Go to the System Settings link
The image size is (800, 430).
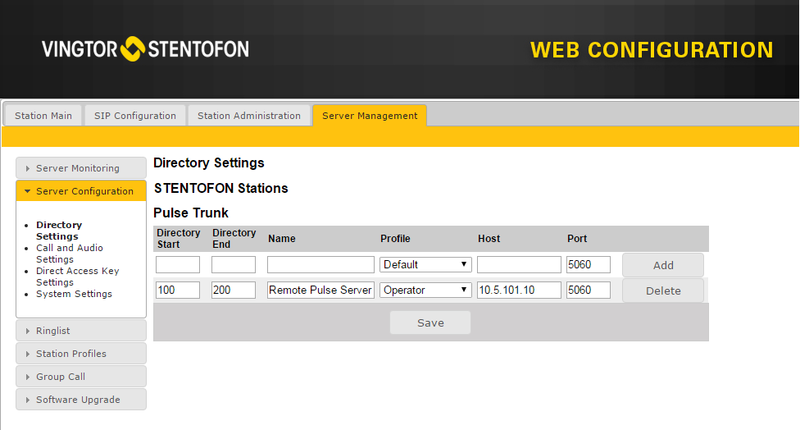tap(74, 294)
